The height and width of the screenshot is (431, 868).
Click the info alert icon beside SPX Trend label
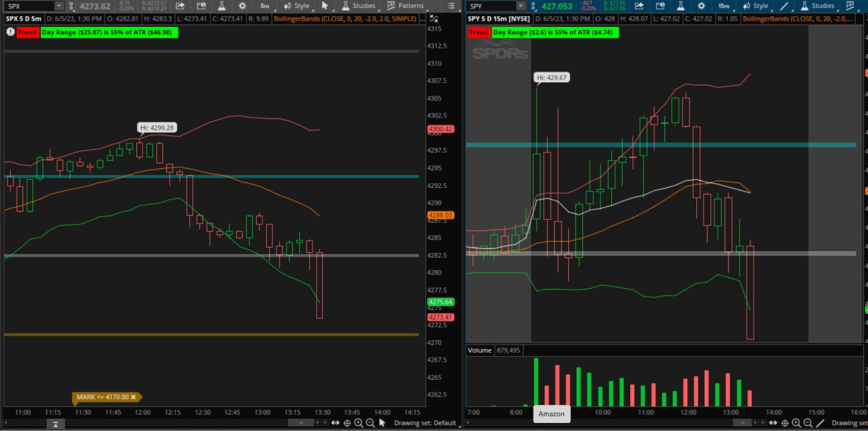coord(10,32)
